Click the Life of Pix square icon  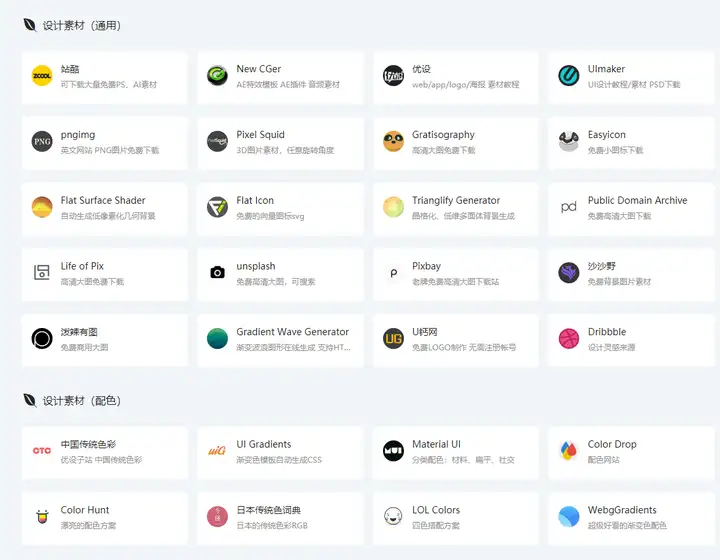(x=42, y=273)
